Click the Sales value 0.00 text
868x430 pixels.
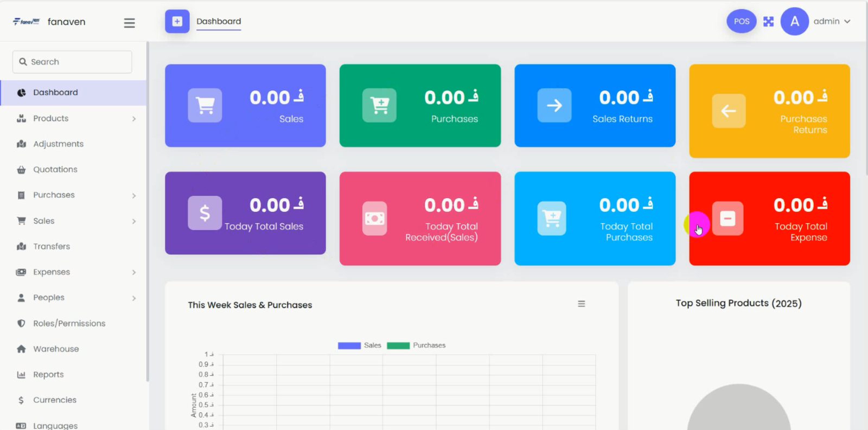(x=277, y=98)
